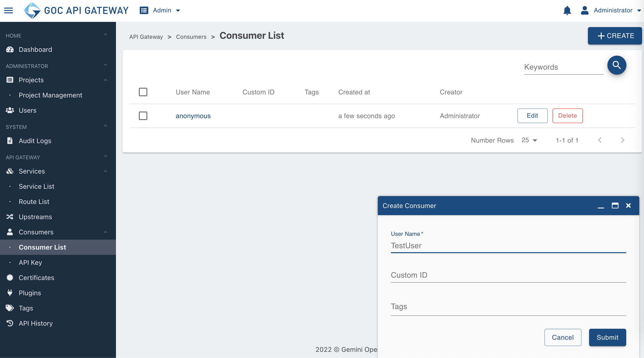Submit the Create Consumer form
This screenshot has width=644, height=358.
pos(607,337)
